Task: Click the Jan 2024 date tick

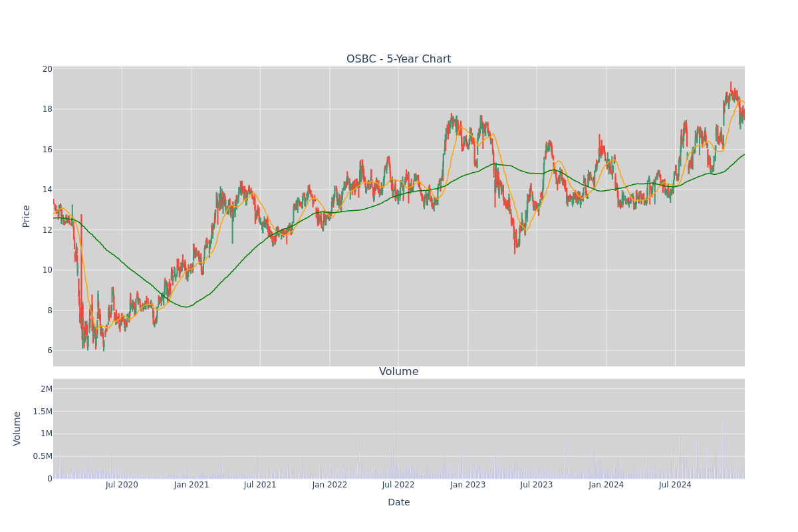Action: tap(606, 485)
